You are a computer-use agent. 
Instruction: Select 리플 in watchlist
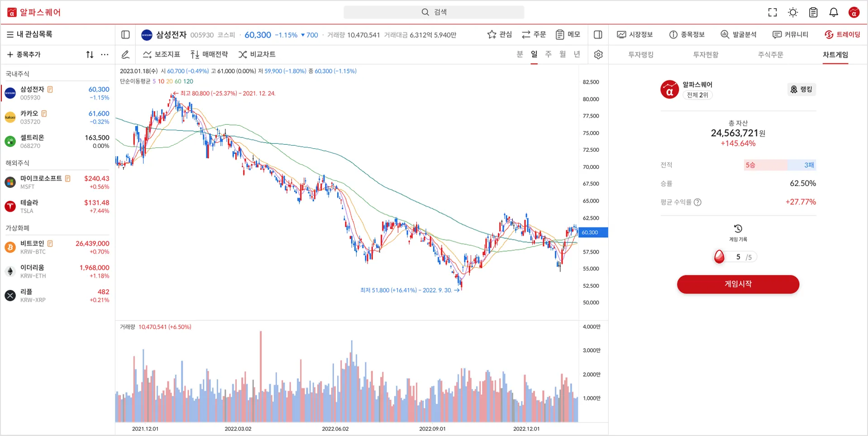pos(57,296)
